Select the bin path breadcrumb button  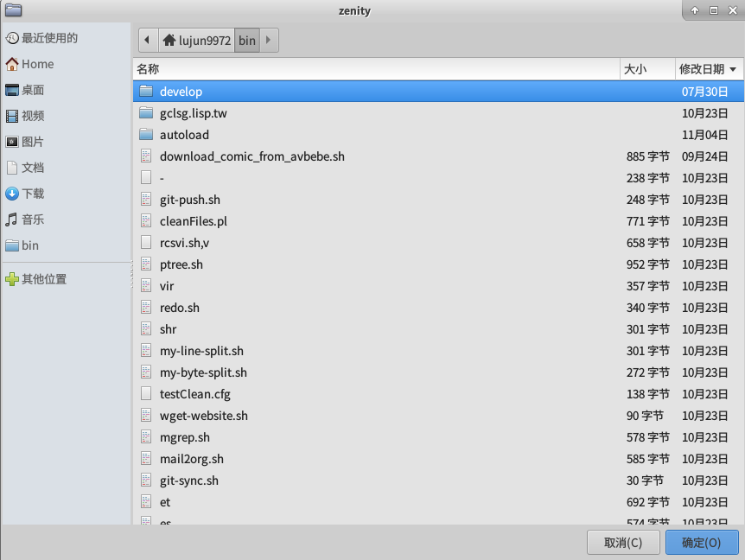pyautogui.click(x=247, y=40)
